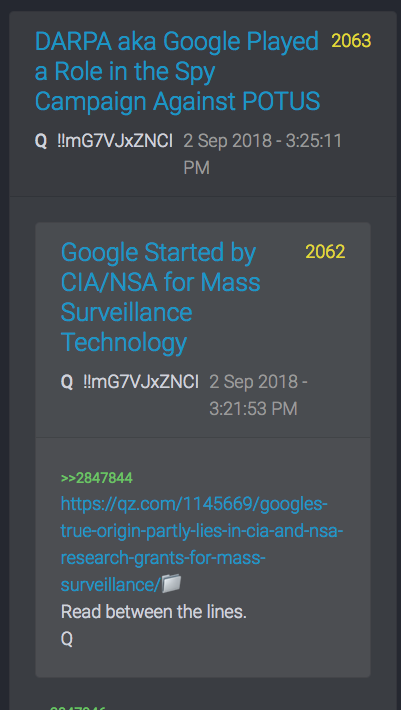This screenshot has width=401, height=710.
Task: Follow the green >>2847844 reply reference
Action: pos(97,478)
